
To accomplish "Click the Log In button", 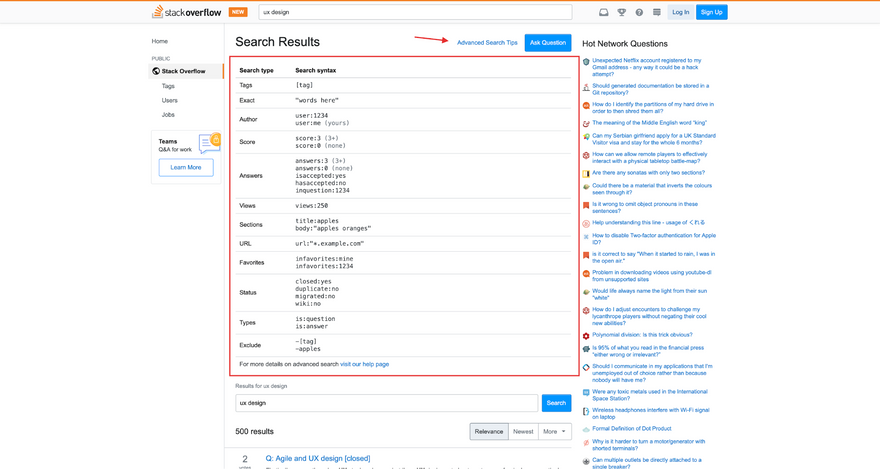I will [680, 12].
